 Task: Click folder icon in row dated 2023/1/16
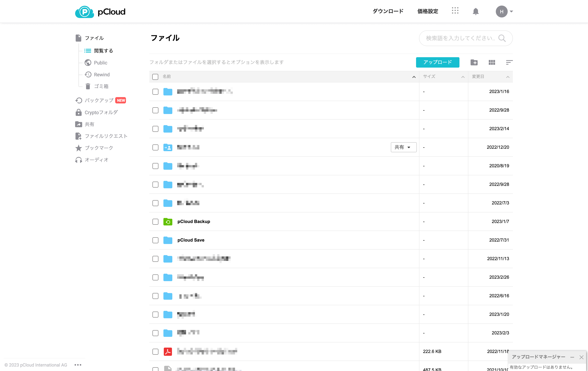pos(168,92)
